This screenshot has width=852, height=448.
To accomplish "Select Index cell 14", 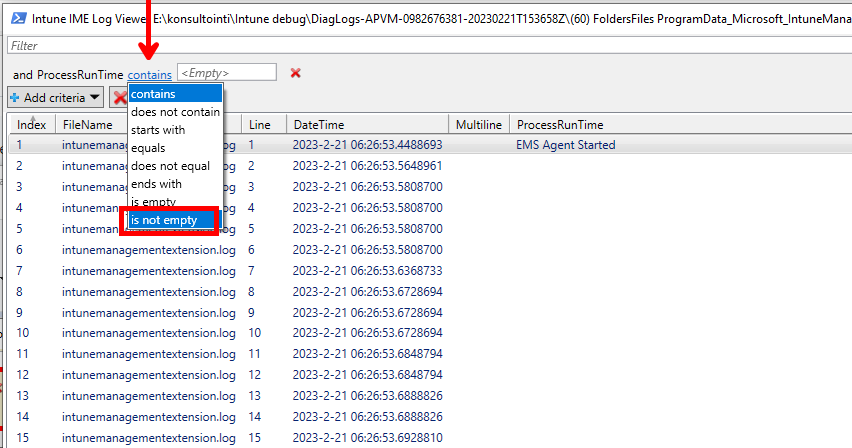I will click(22, 417).
